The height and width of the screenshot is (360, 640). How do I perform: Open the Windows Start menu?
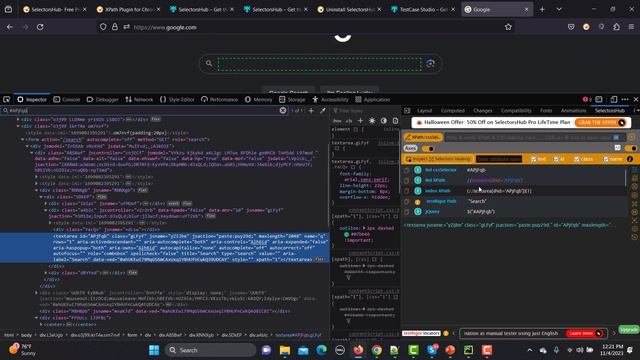tap(154, 350)
